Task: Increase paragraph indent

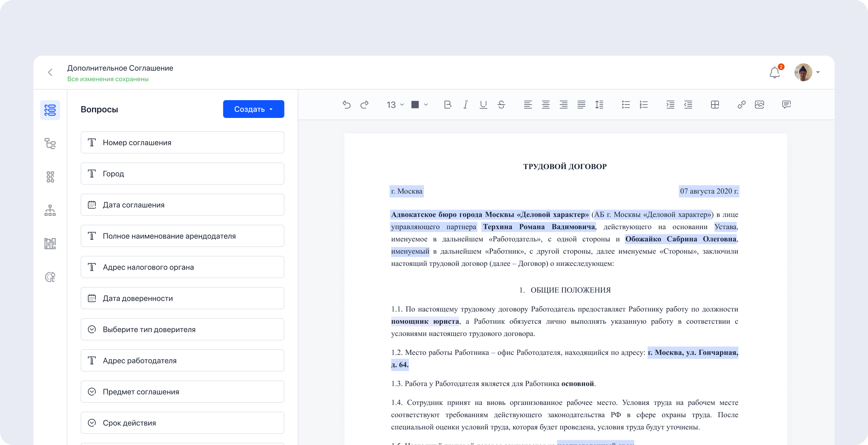Action: click(x=670, y=105)
